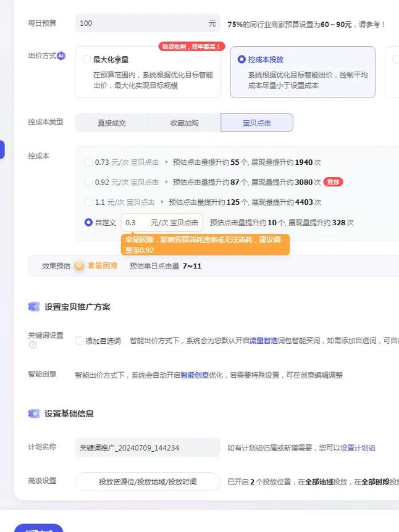
Task: Click the 拿量困难 face icon
Action: coord(79,266)
